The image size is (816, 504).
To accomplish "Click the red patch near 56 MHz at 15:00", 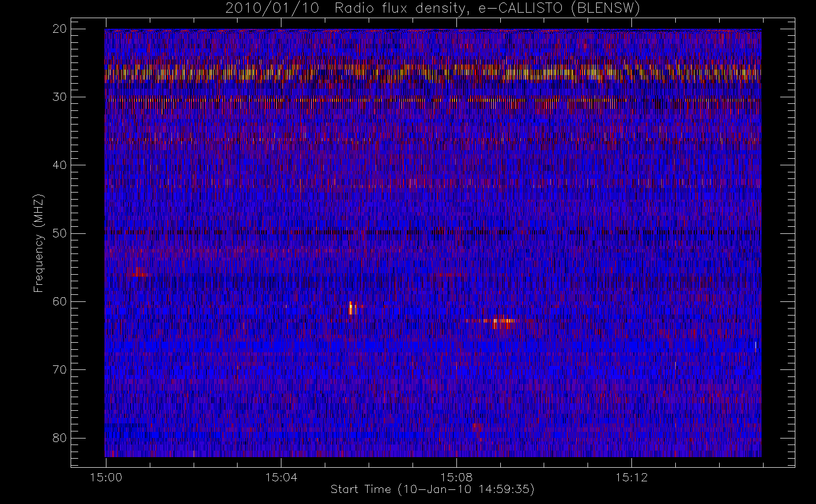I will click(139, 273).
